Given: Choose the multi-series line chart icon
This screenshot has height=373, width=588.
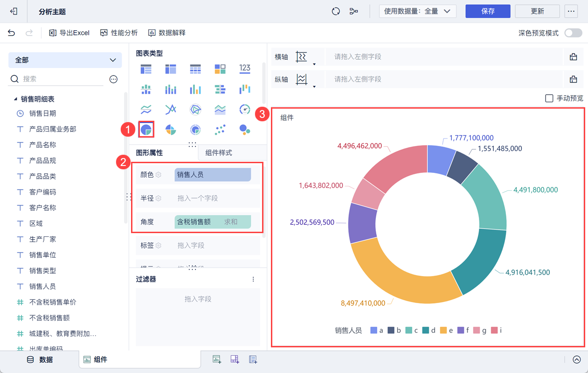Looking at the screenshot, I should pyautogui.click(x=171, y=110).
